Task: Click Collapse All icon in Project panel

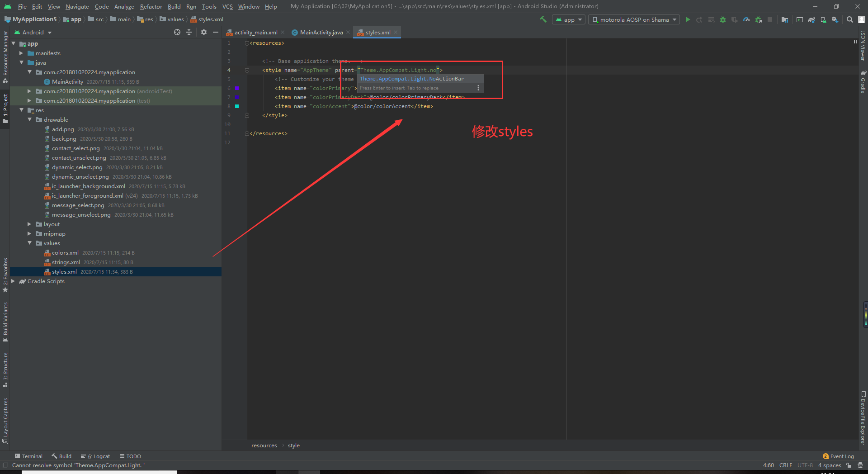Action: pyautogui.click(x=189, y=32)
